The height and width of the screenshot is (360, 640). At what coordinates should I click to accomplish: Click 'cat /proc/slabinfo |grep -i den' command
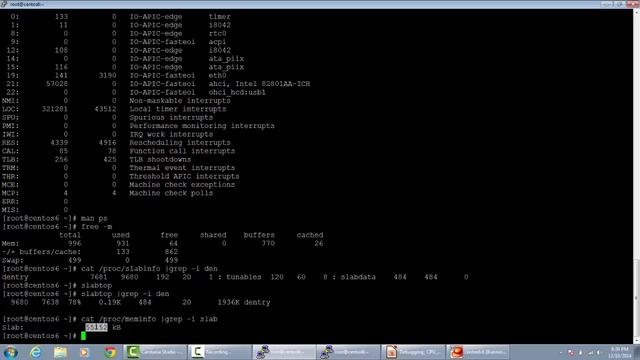click(x=149, y=269)
